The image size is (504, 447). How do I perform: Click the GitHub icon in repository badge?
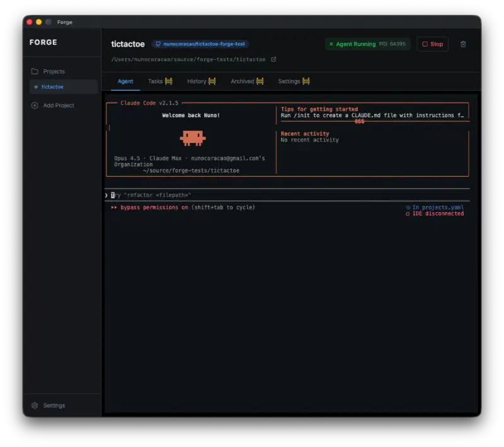[x=158, y=44]
